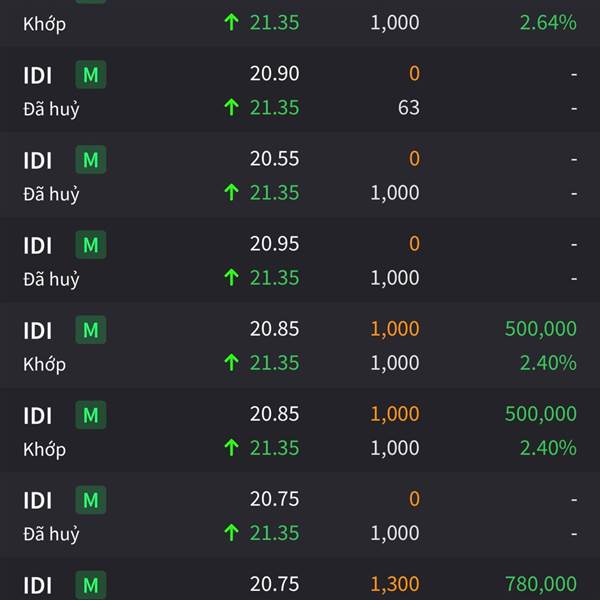
Task: Tap the M badge on the 20.55 order
Action: 91,160
